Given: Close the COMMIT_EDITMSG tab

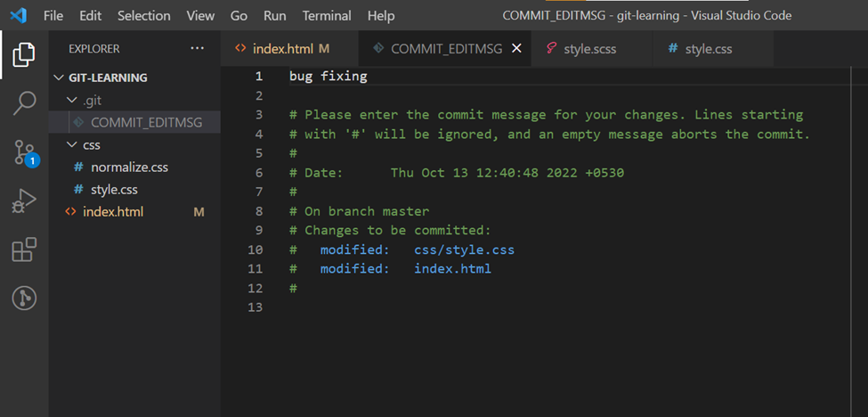Looking at the screenshot, I should (x=516, y=49).
